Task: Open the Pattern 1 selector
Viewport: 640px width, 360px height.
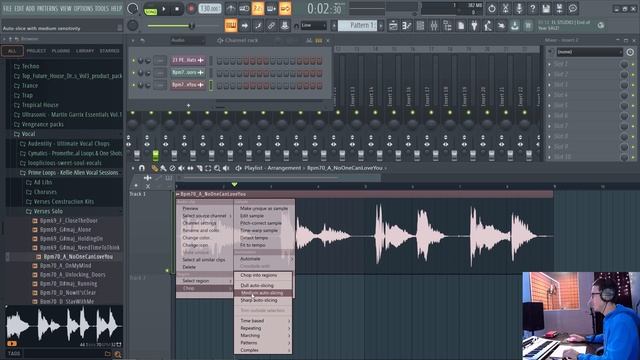Action: click(x=358, y=25)
